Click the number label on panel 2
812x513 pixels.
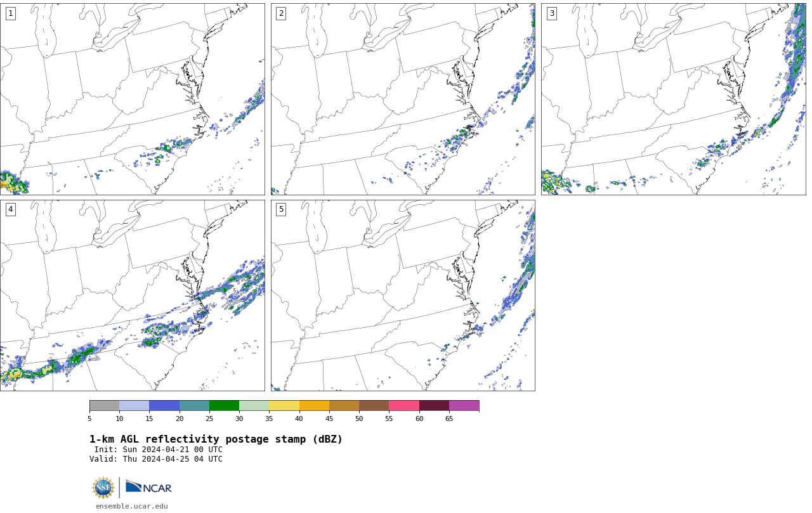coord(281,13)
